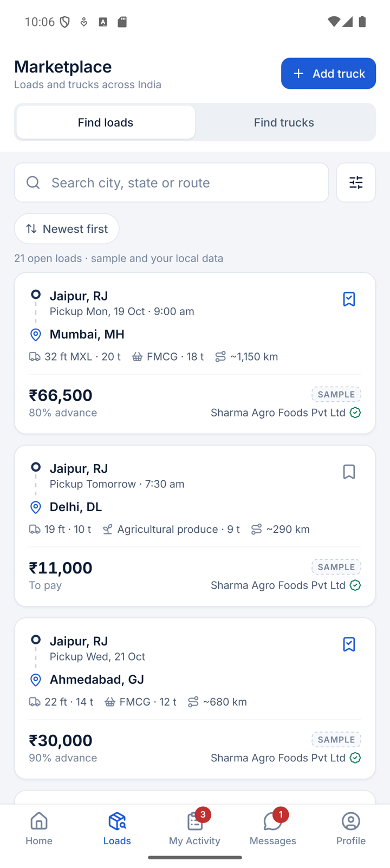Tap the Loads icon in bottom bar
Screen dimensions: 390x868
(x=117, y=821)
